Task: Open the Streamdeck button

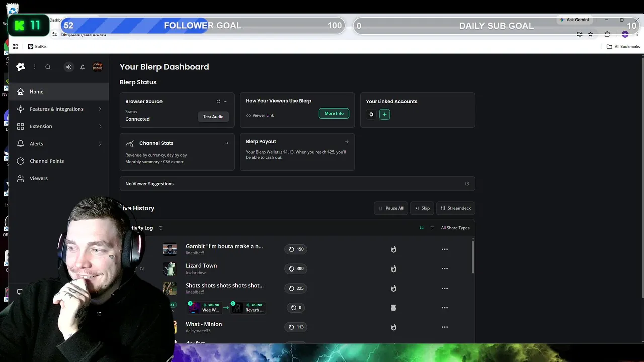Action: 456,208
